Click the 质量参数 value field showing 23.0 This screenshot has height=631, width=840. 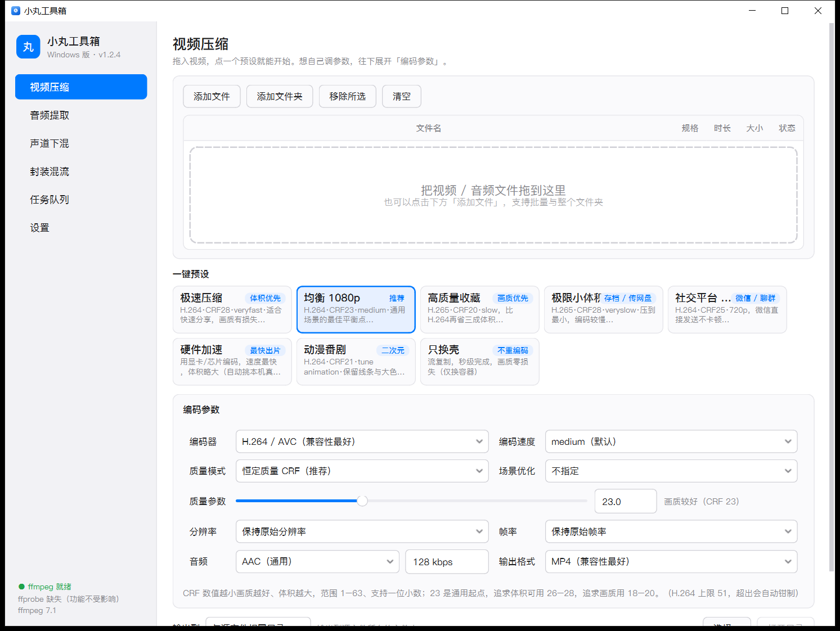(x=626, y=501)
